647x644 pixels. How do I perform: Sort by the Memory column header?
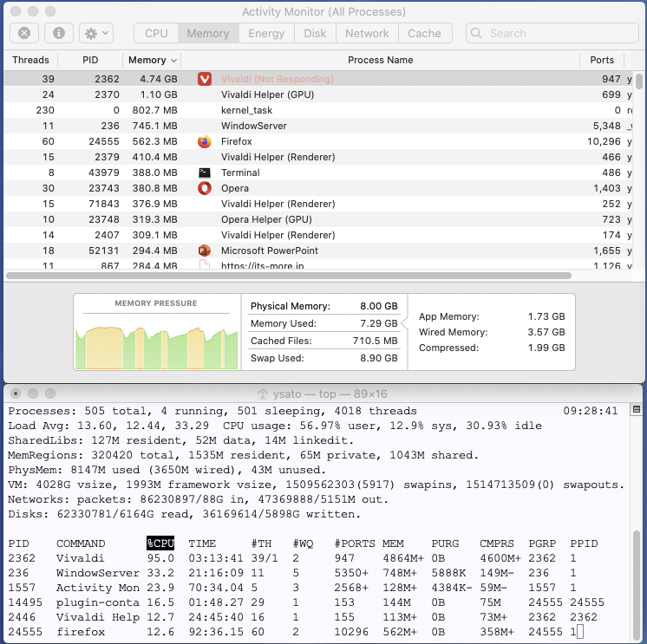point(152,60)
